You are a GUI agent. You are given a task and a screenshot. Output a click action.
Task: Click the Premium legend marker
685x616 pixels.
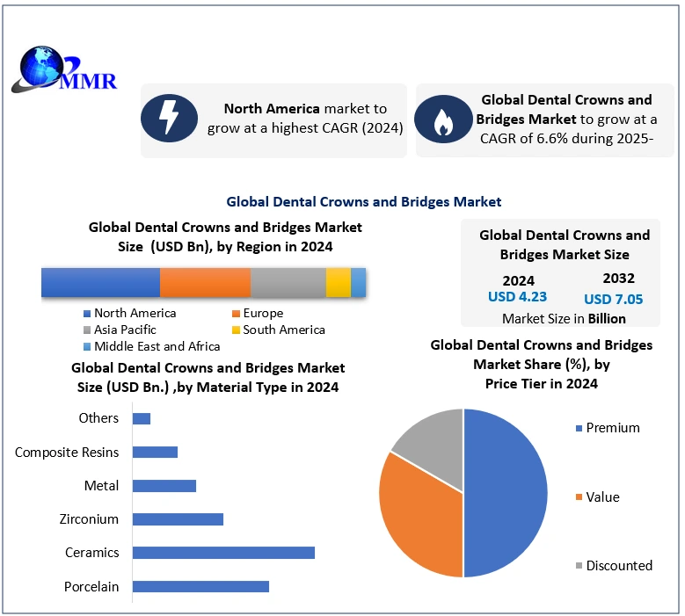578,429
